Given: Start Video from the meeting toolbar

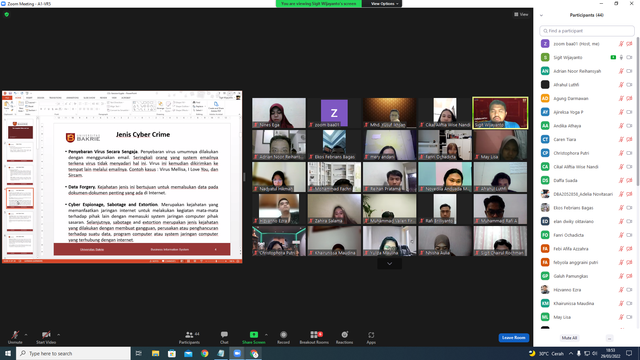Looking at the screenshot, I should coord(46,337).
